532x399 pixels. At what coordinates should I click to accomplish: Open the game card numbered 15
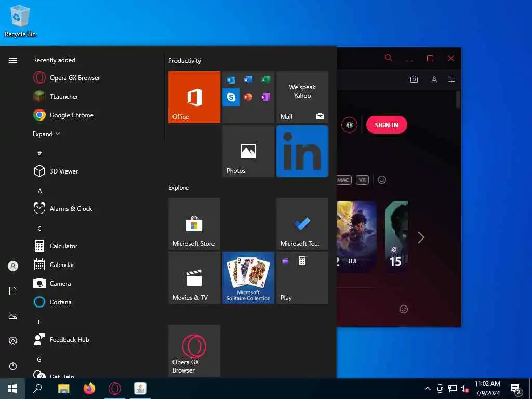coord(396,236)
